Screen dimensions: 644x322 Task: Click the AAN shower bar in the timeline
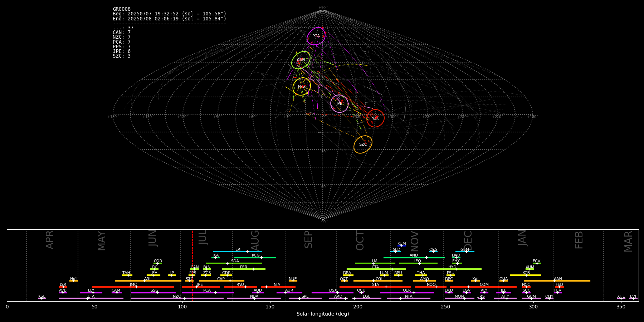(557, 281)
